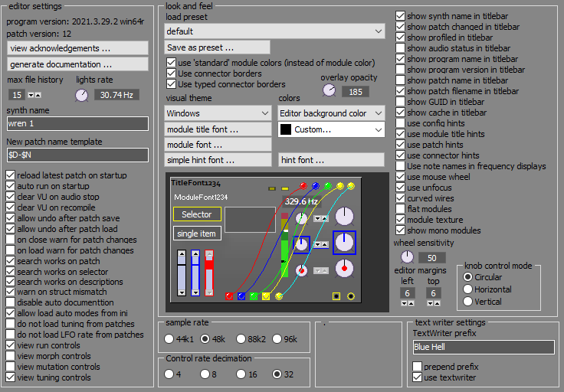Toggle 'curved wires' checkbox
This screenshot has height=392, width=564.
click(x=401, y=198)
